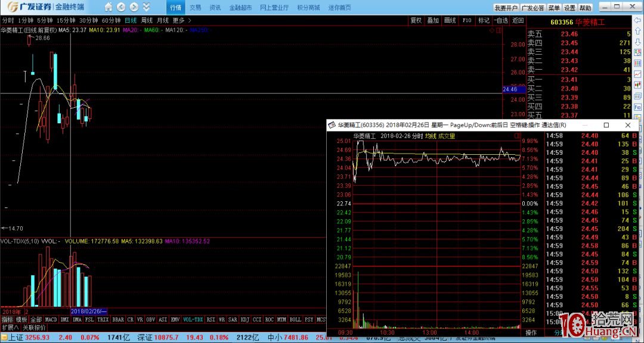
Task: Click 我要开户 button
Action: click(506, 8)
